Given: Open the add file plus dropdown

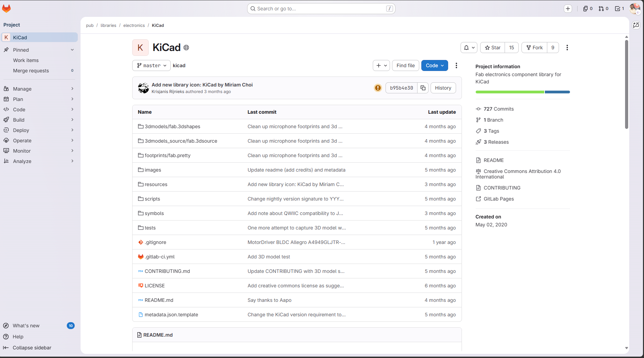Looking at the screenshot, I should click(381, 65).
